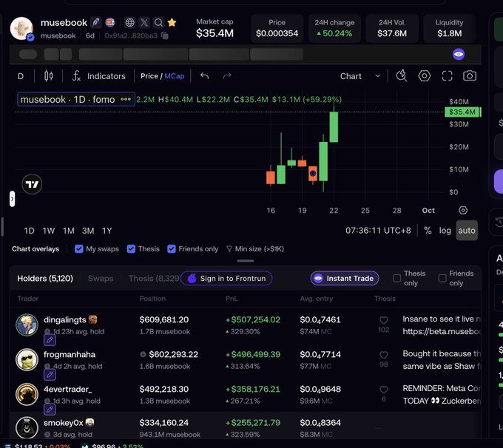Open frogmanhaha trader profile
The height and width of the screenshot is (448, 503).
70,354
